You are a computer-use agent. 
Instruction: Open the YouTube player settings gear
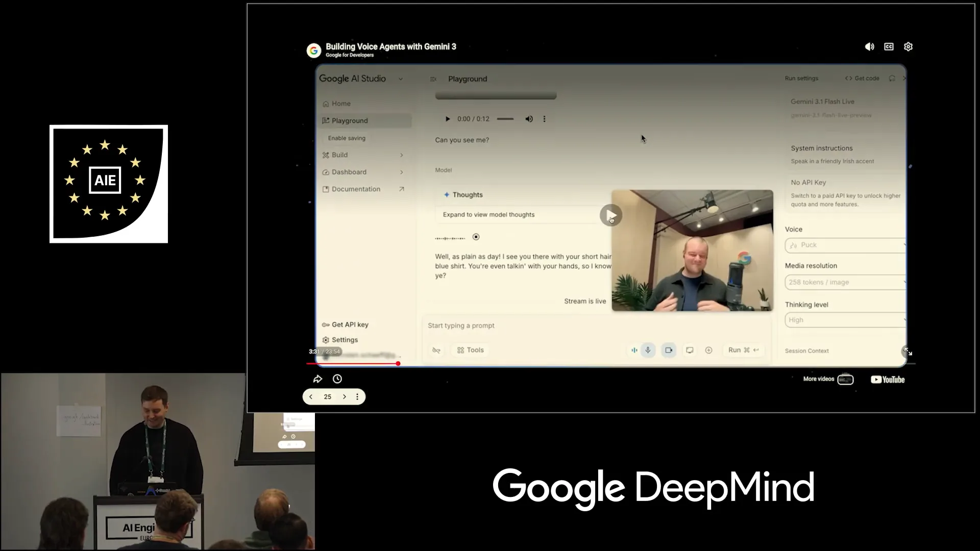point(908,46)
